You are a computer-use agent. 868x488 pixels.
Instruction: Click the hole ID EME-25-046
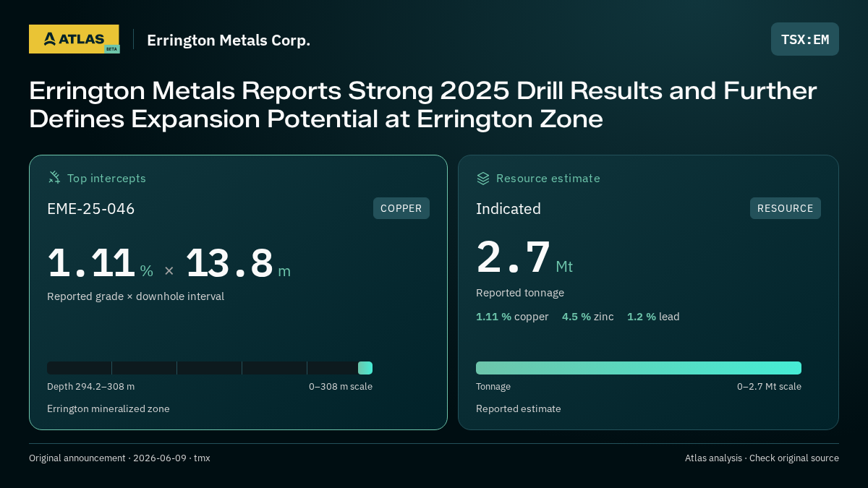(x=91, y=209)
